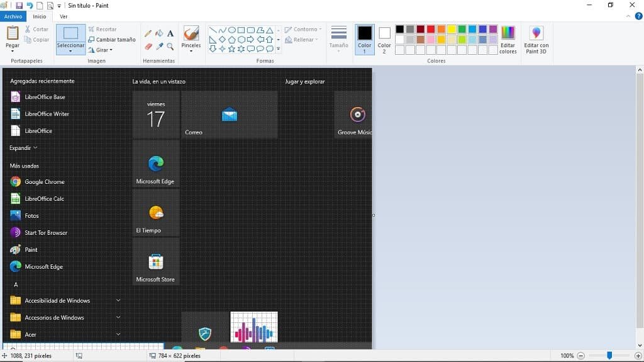
Task: Select the Text tool letter A
Action: [x=170, y=33]
